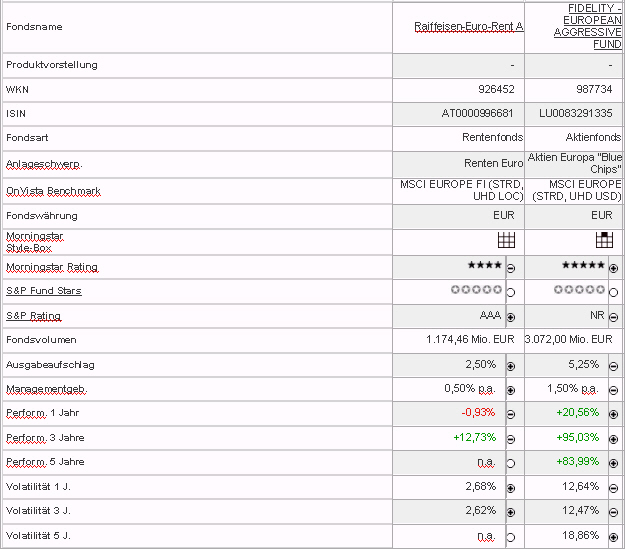Click the Ausgabeaufschlag row label
Viewport: 625px width, 549px height.
(x=50, y=365)
